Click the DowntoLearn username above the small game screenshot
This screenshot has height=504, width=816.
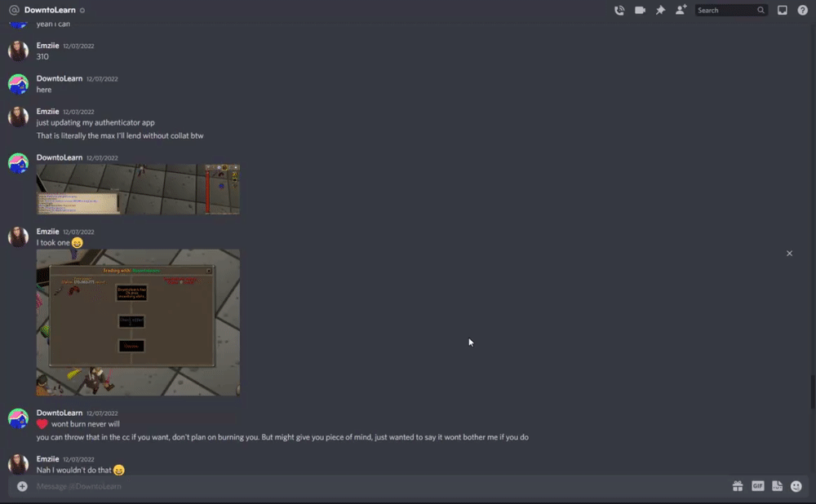(x=60, y=157)
